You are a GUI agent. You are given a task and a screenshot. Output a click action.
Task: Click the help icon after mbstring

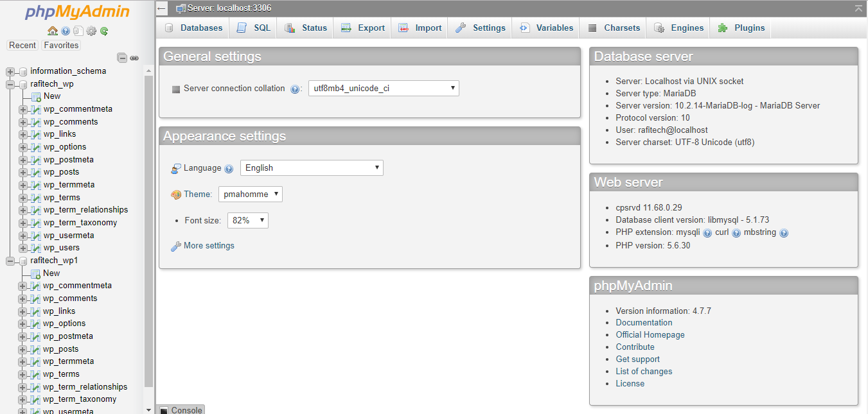tap(784, 233)
